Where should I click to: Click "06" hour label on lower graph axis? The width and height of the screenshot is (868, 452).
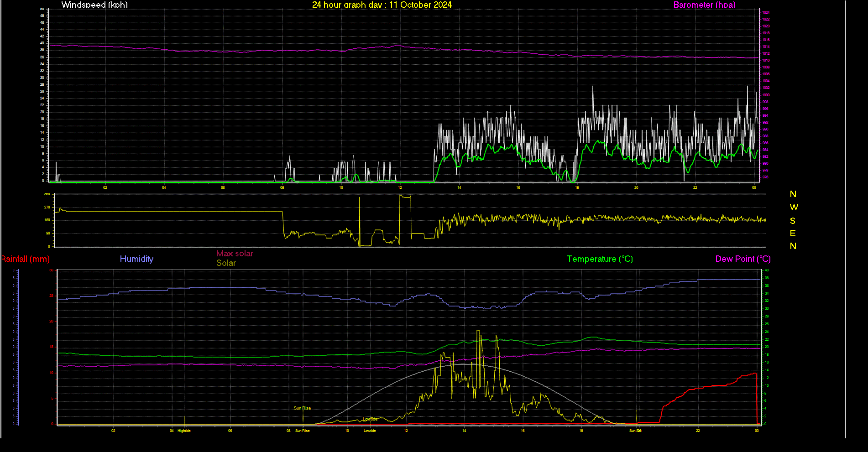(x=230, y=431)
